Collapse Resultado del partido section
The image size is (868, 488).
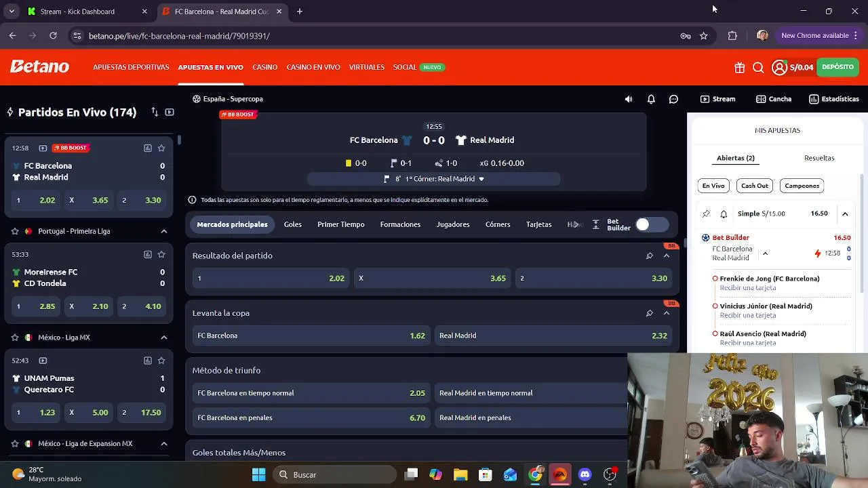tap(667, 256)
